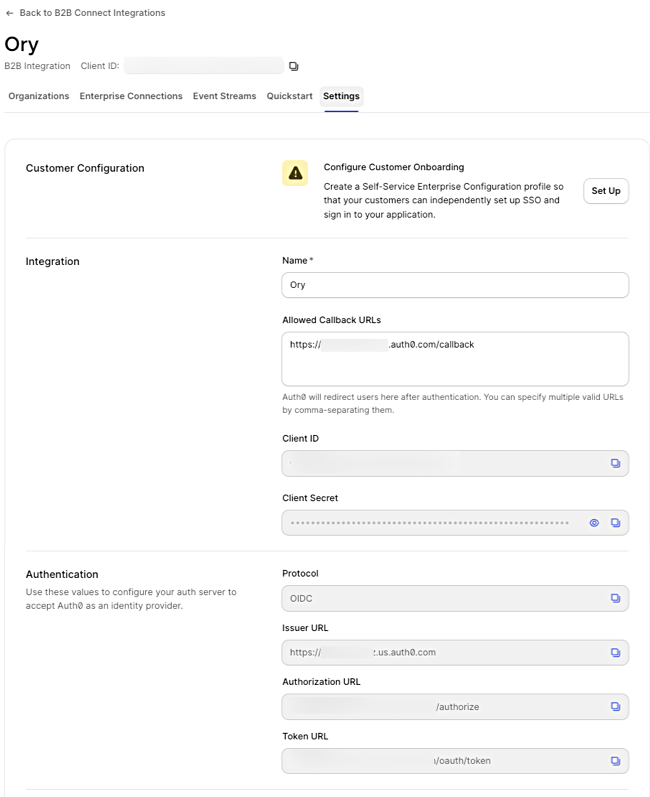This screenshot has height=797, width=650.
Task: Click the Token URL label
Action: point(305,736)
